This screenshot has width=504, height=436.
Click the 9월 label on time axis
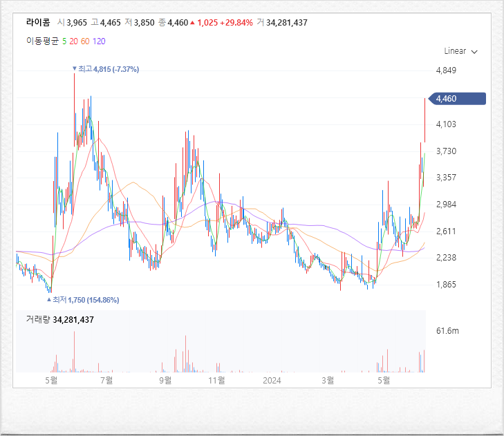click(165, 381)
